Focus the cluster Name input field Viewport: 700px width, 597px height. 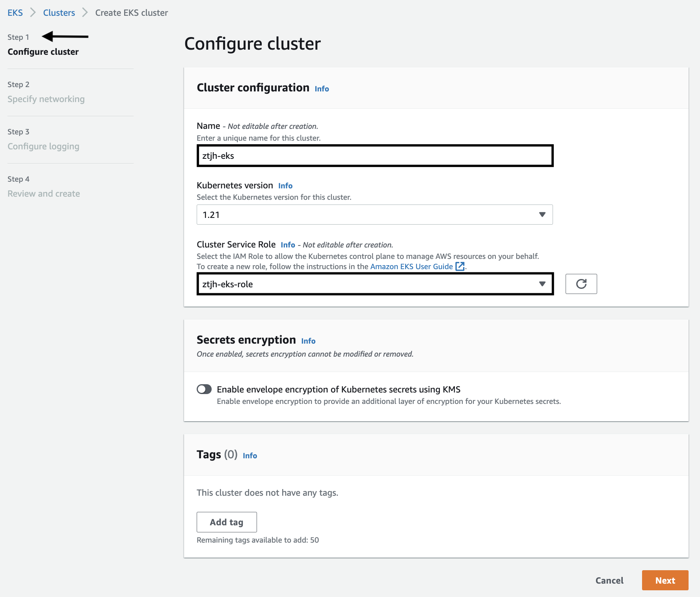coord(374,156)
